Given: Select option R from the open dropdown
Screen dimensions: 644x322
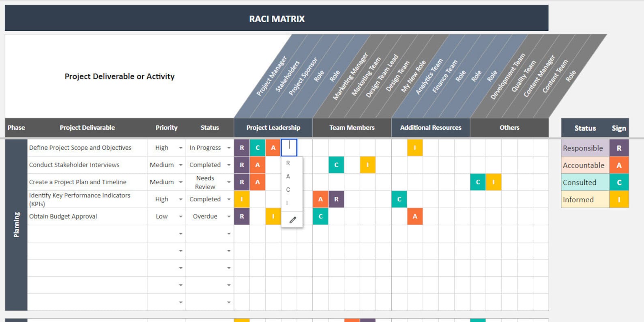Looking at the screenshot, I should pos(288,163).
